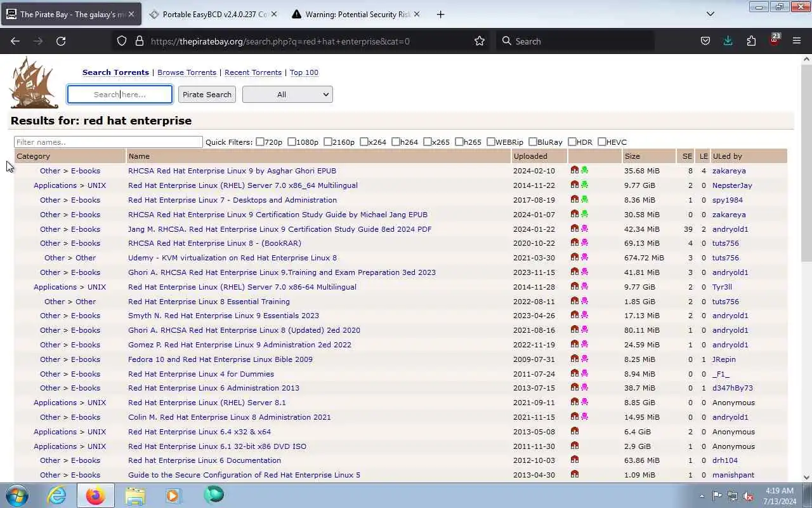Image resolution: width=812 pixels, height=508 pixels.
Task: Toggle the h265 filter checkbox
Action: pos(459,142)
